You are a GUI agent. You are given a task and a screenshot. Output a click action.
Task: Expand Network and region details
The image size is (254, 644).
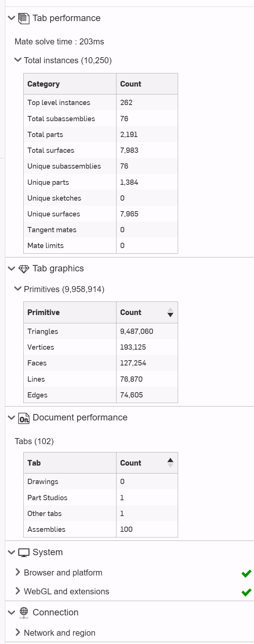pyautogui.click(x=18, y=632)
